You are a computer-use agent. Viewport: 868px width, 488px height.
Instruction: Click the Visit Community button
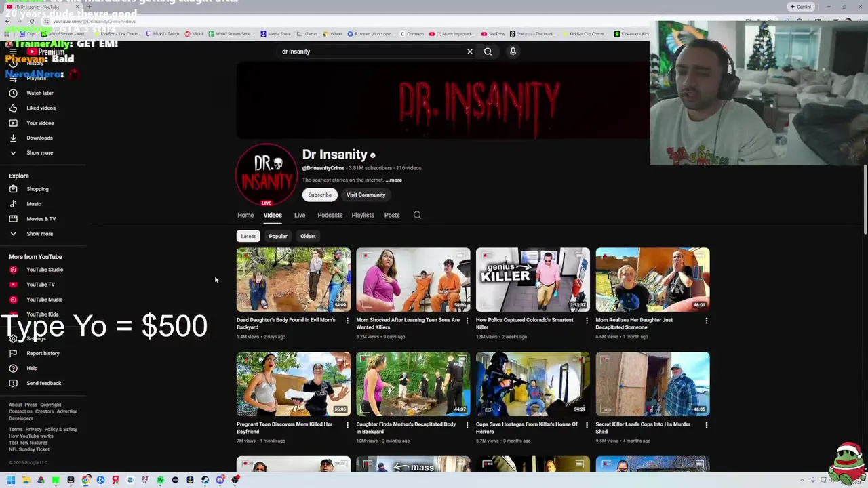366,195
